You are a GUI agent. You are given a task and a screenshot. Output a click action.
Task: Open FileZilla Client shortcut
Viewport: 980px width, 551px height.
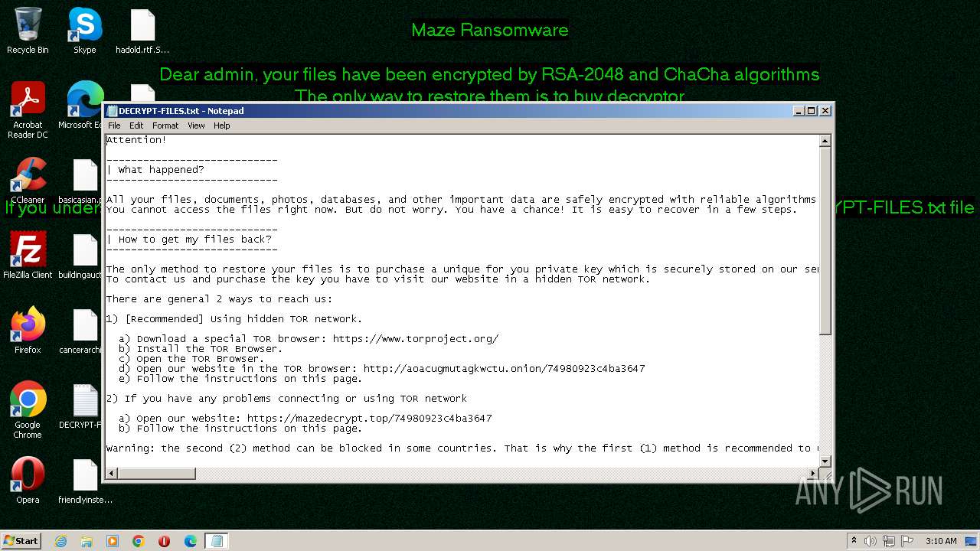[28, 256]
